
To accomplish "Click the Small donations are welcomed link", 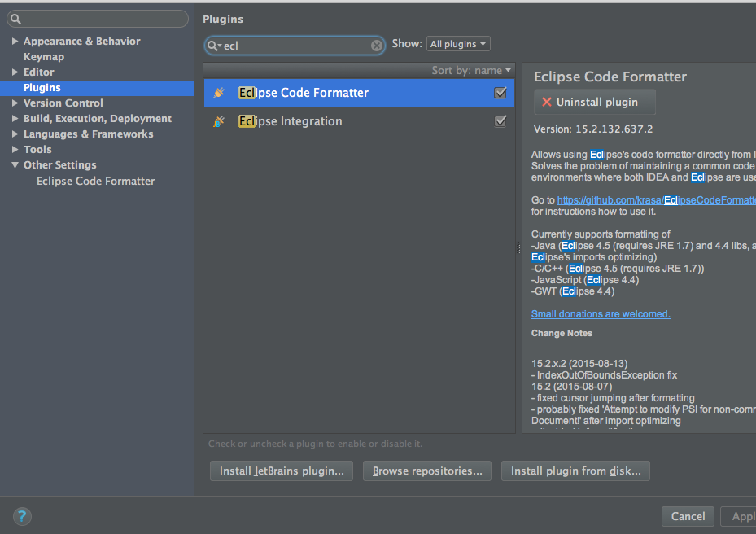I will coord(600,313).
